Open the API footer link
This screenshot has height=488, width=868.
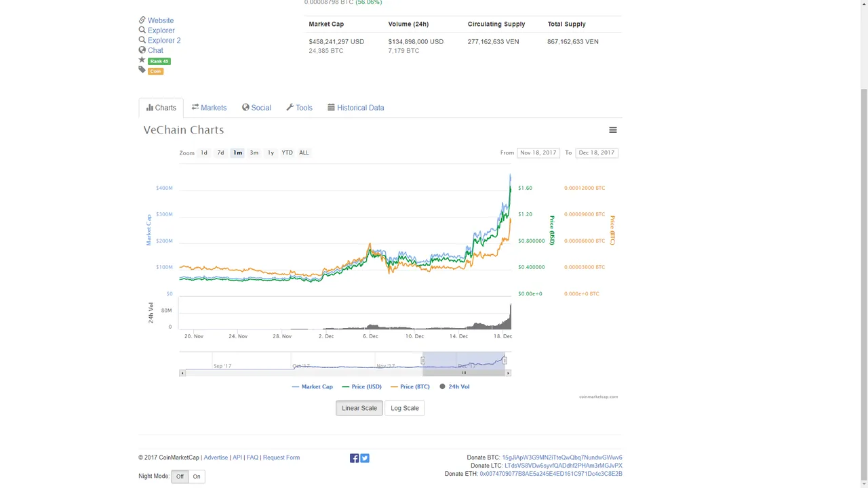[237, 457]
